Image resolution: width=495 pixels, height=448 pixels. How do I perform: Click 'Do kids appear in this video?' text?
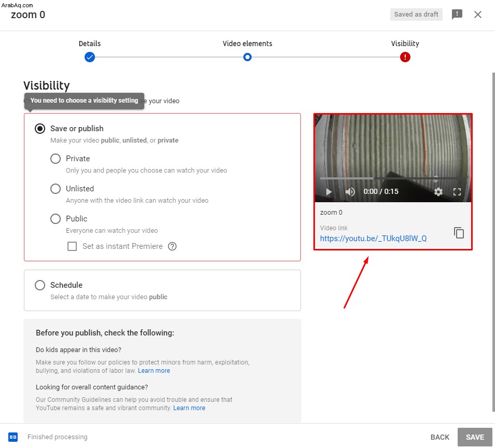click(78, 350)
